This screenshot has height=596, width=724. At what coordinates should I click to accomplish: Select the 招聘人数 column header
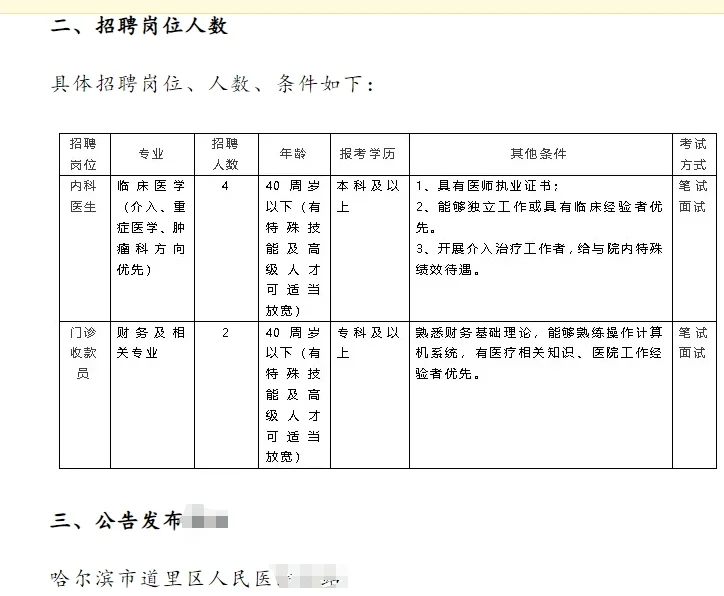[225, 154]
